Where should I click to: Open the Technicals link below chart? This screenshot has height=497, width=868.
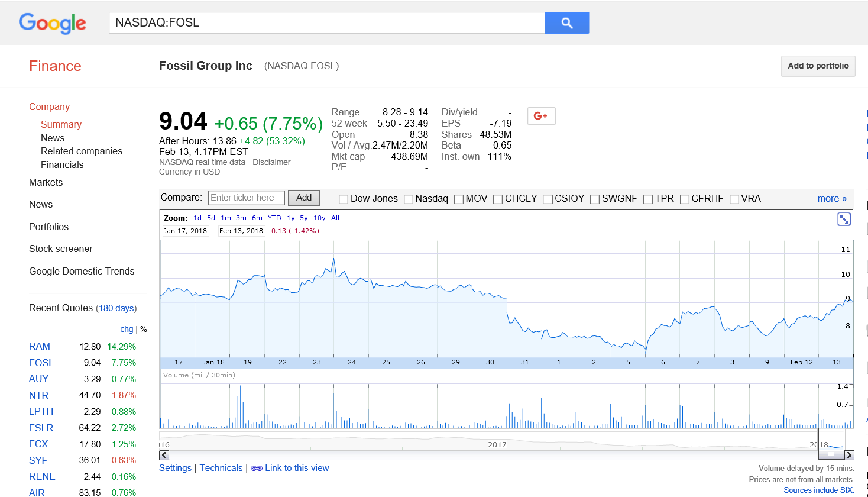pyautogui.click(x=221, y=468)
